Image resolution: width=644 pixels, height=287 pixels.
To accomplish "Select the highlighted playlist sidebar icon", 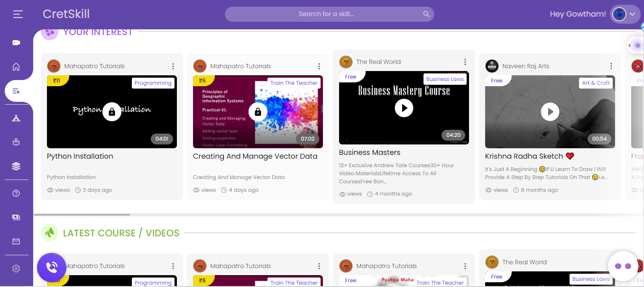I will pos(16,91).
